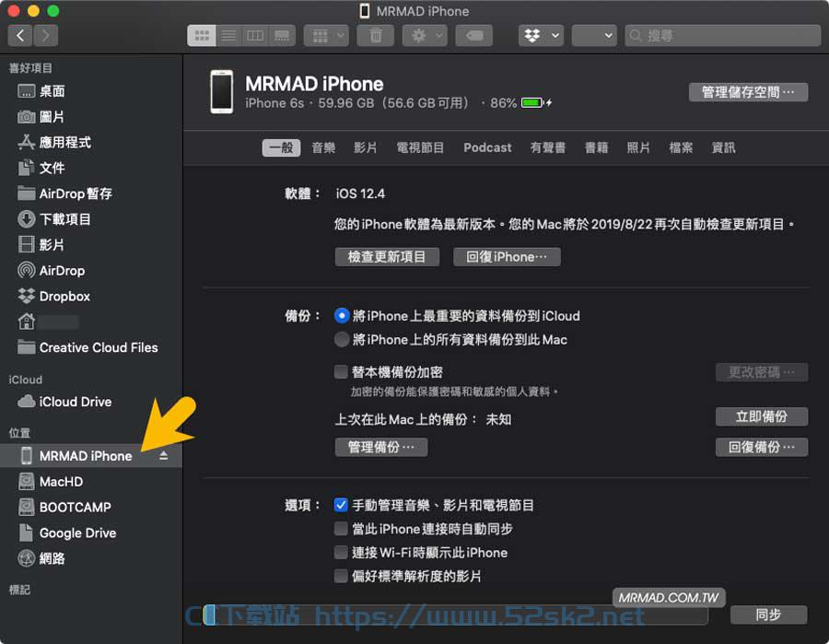Click the iPhone device image in header

(x=221, y=92)
